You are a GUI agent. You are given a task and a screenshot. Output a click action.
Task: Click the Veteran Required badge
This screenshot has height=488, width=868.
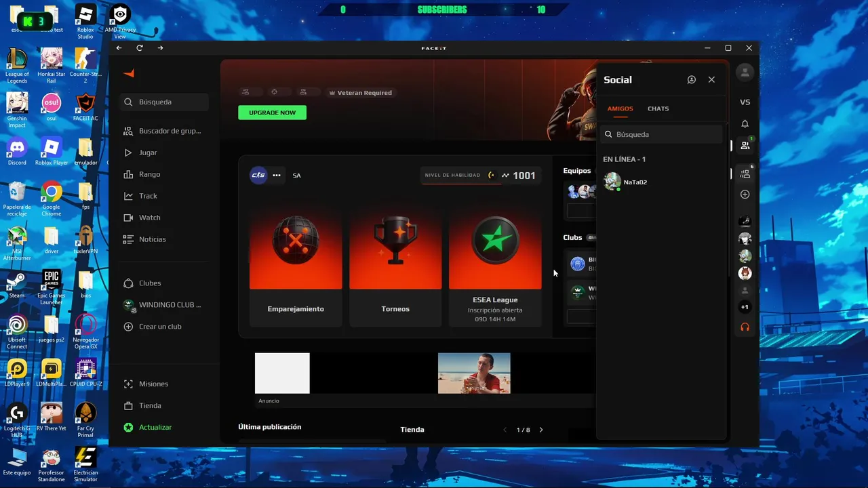pyautogui.click(x=360, y=92)
